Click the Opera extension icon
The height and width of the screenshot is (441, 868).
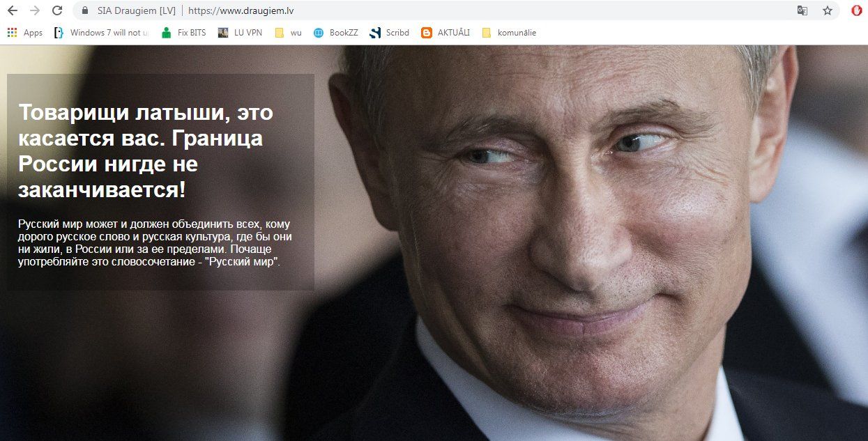click(x=857, y=10)
